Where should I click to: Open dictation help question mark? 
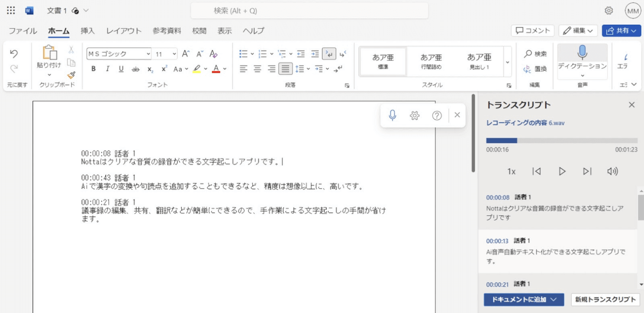coord(437,116)
